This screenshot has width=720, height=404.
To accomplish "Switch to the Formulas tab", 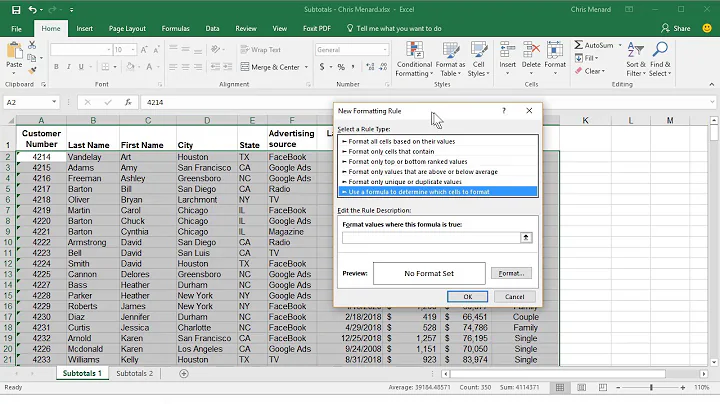I will [x=175, y=28].
